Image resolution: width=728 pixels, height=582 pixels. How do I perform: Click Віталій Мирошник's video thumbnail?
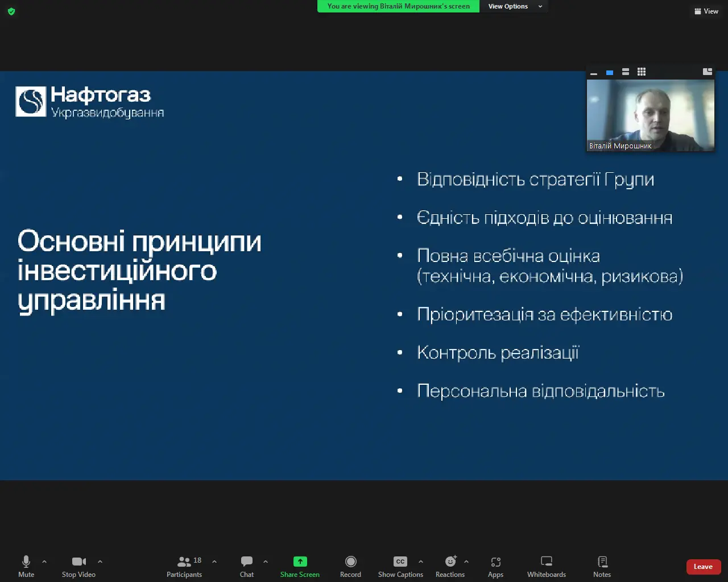point(650,115)
